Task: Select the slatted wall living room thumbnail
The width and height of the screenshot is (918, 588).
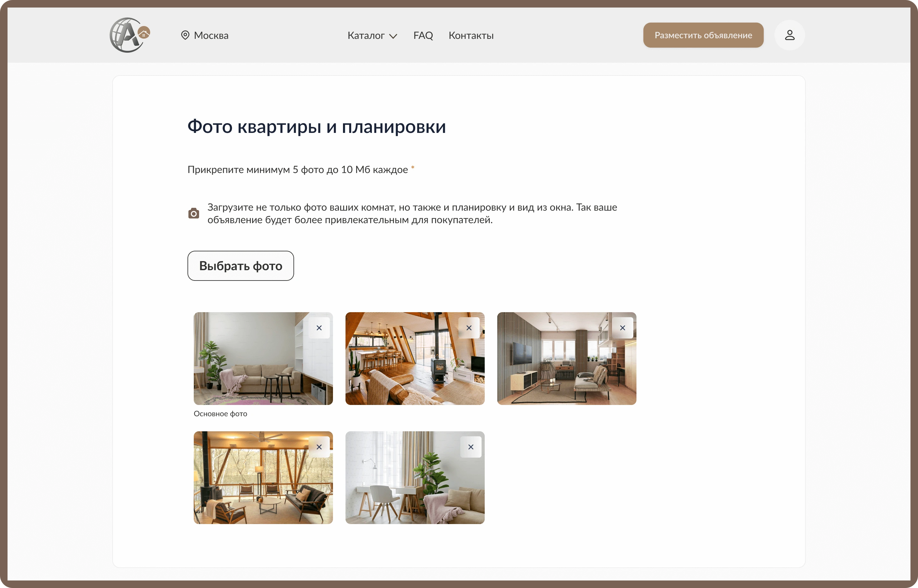Action: pyautogui.click(x=566, y=359)
